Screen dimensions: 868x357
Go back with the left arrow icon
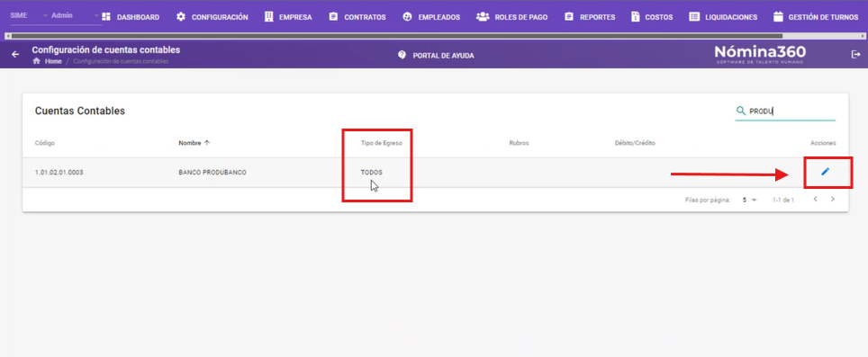pyautogui.click(x=15, y=55)
